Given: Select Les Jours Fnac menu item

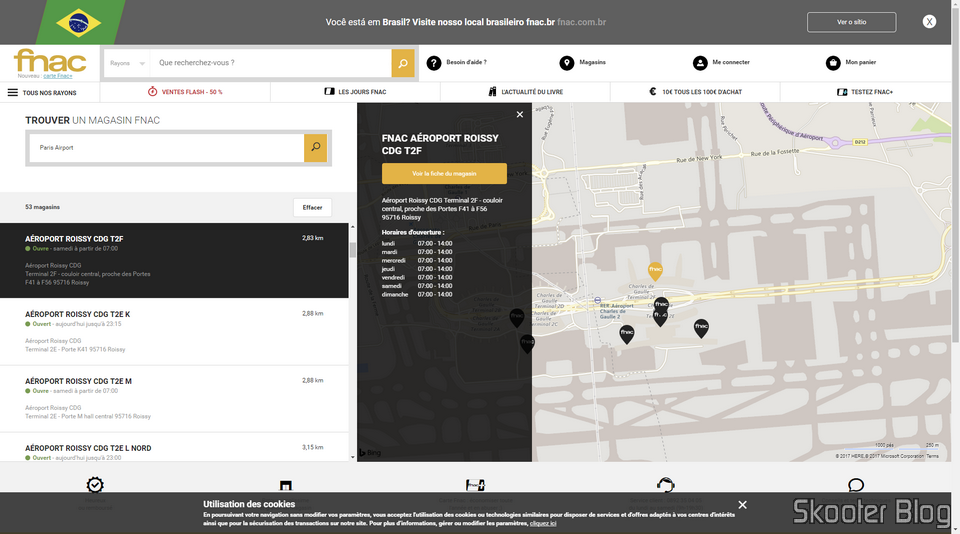Looking at the screenshot, I should click(355, 92).
